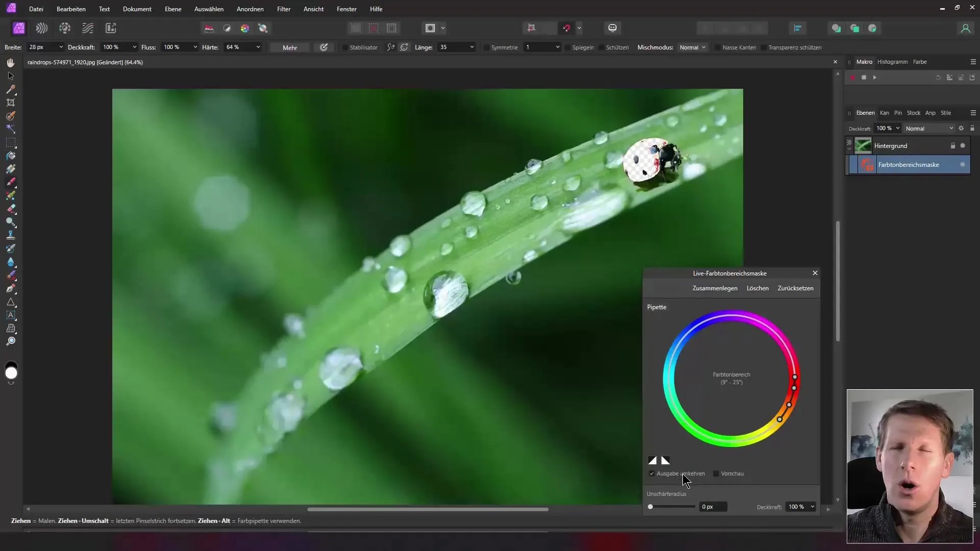Select the rectangular marquee tool
Screen dimensions: 980x551
tap(11, 142)
